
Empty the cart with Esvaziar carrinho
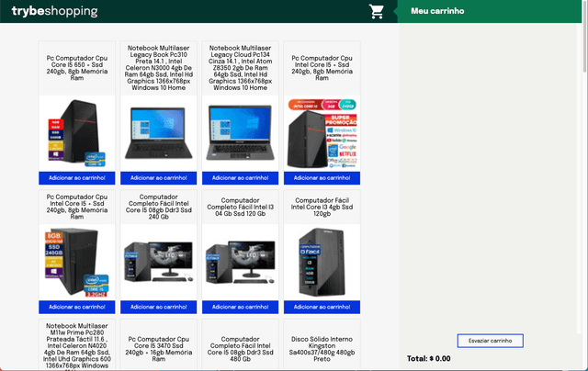(x=490, y=341)
